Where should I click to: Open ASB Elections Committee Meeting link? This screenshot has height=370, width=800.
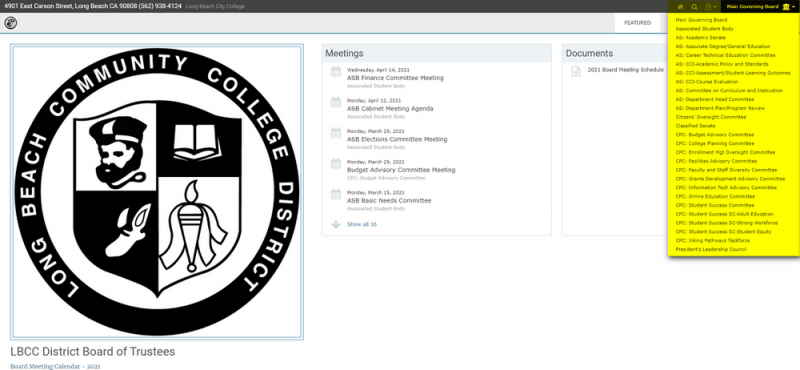[397, 139]
